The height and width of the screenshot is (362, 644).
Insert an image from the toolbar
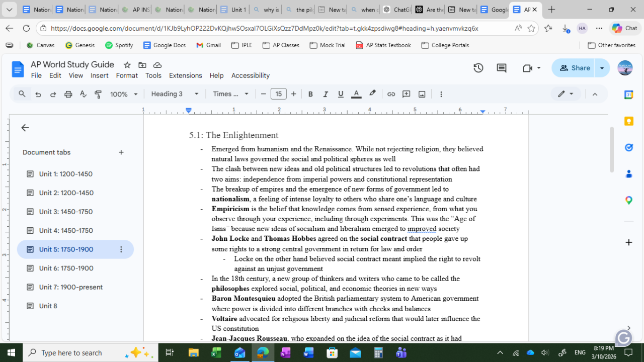click(x=422, y=94)
